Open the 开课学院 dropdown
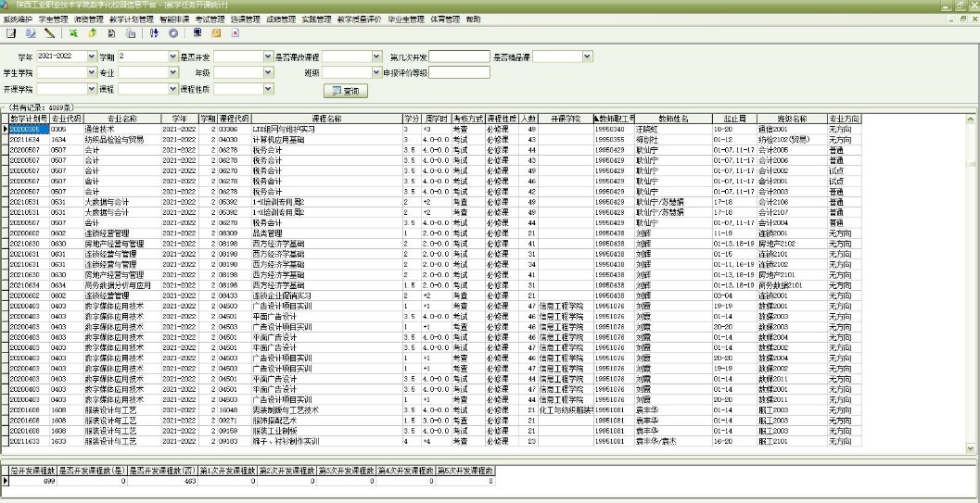 click(90, 89)
